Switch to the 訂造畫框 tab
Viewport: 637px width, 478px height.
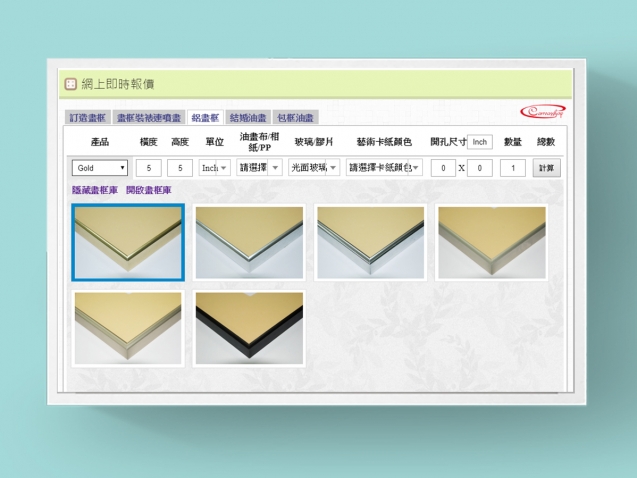(88, 118)
